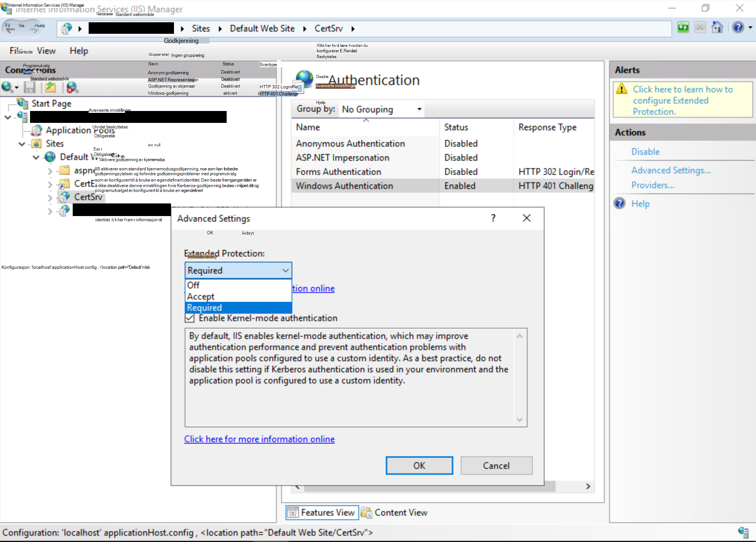The height and width of the screenshot is (542, 756).
Task: Click the Extended Protection alert link
Action: coord(683,101)
